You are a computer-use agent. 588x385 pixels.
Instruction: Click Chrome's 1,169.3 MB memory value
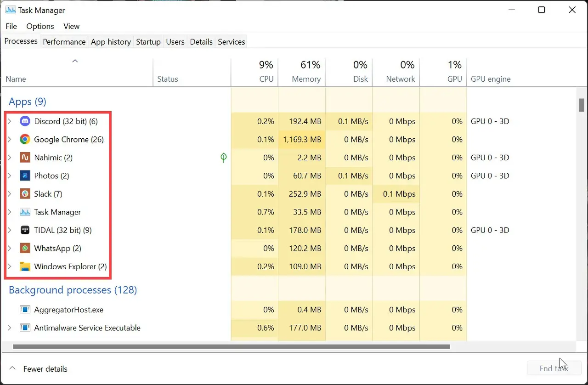coord(302,139)
